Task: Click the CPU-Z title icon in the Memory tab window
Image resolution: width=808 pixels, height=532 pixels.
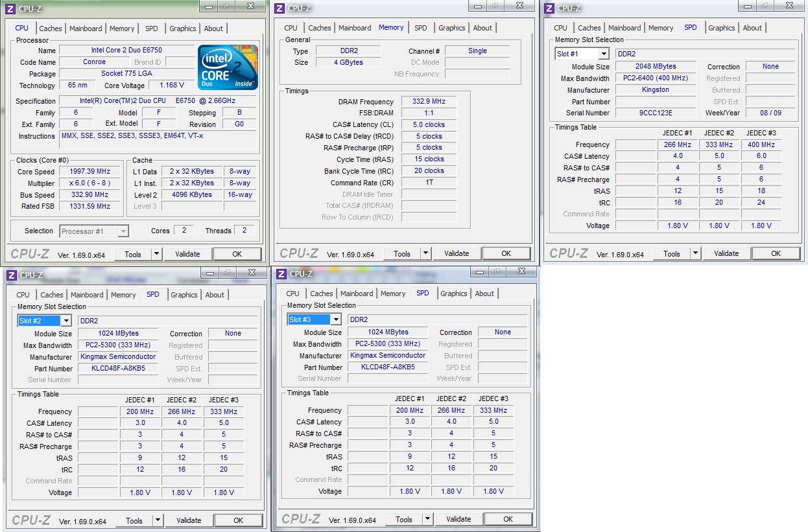Action: pos(279,8)
